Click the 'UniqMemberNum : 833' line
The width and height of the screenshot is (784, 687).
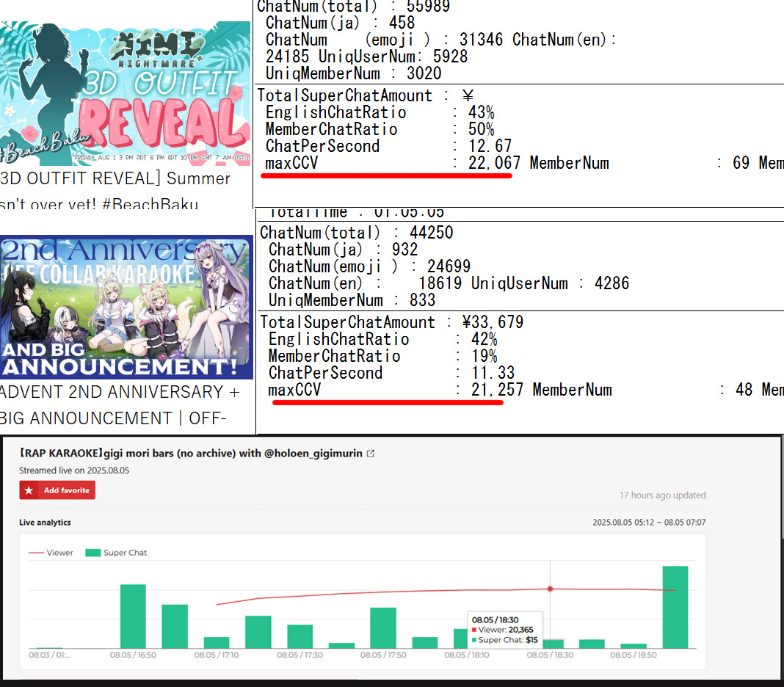tap(352, 300)
